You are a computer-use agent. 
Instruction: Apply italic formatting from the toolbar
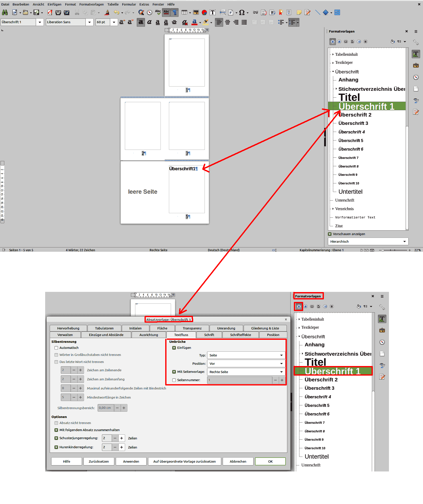point(149,22)
